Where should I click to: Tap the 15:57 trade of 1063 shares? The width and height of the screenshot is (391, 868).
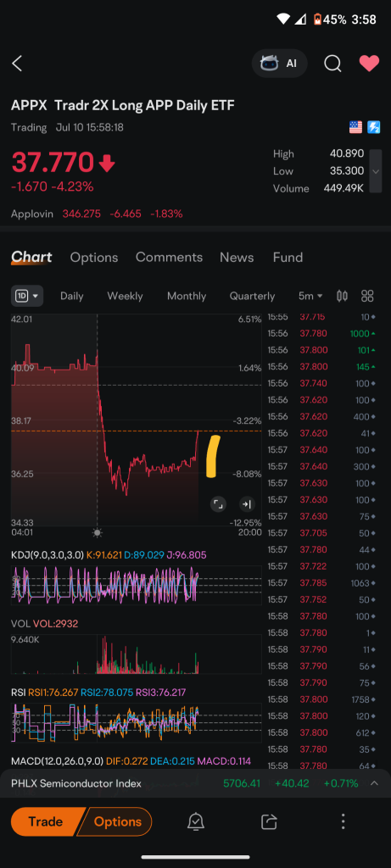pos(321,582)
